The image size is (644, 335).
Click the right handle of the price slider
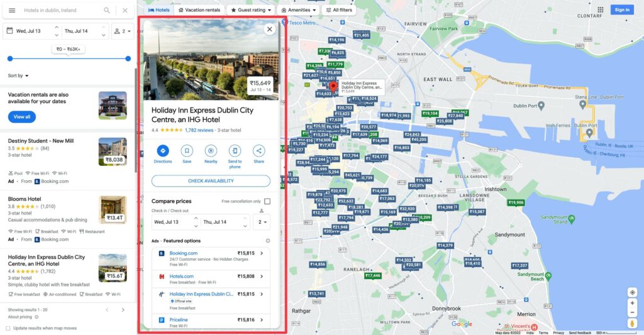(x=128, y=58)
